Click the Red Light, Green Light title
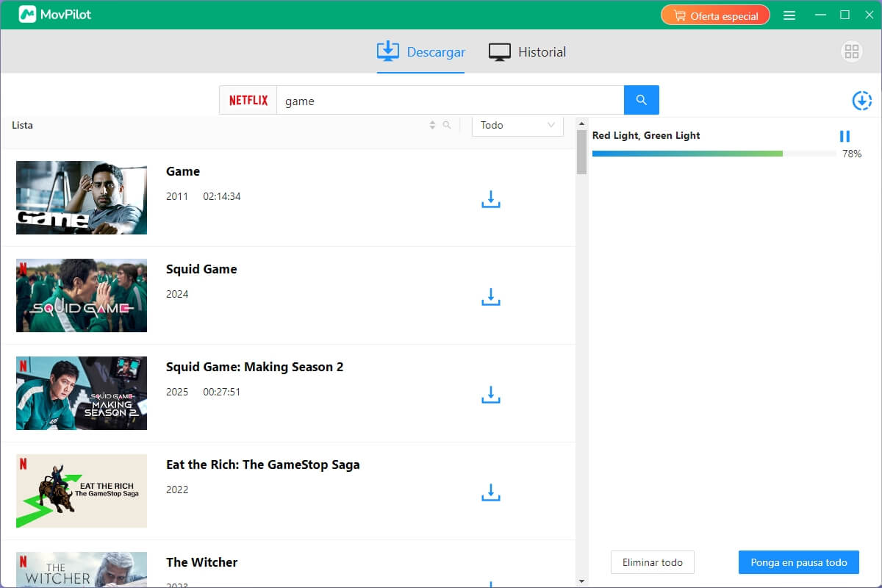The width and height of the screenshot is (882, 588). pyautogui.click(x=646, y=135)
